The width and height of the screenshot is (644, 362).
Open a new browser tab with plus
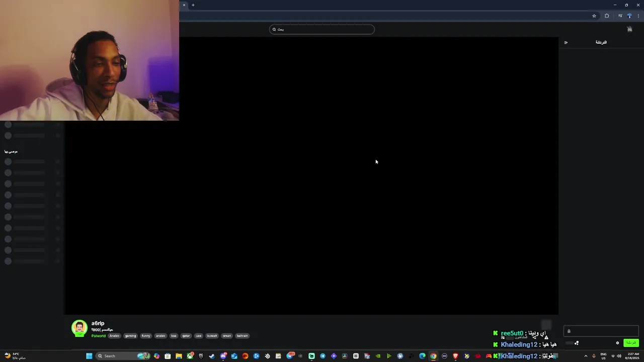click(193, 5)
